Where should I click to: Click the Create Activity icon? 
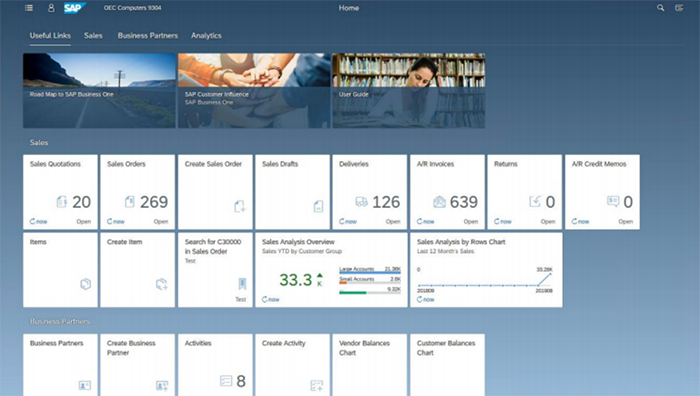click(317, 385)
